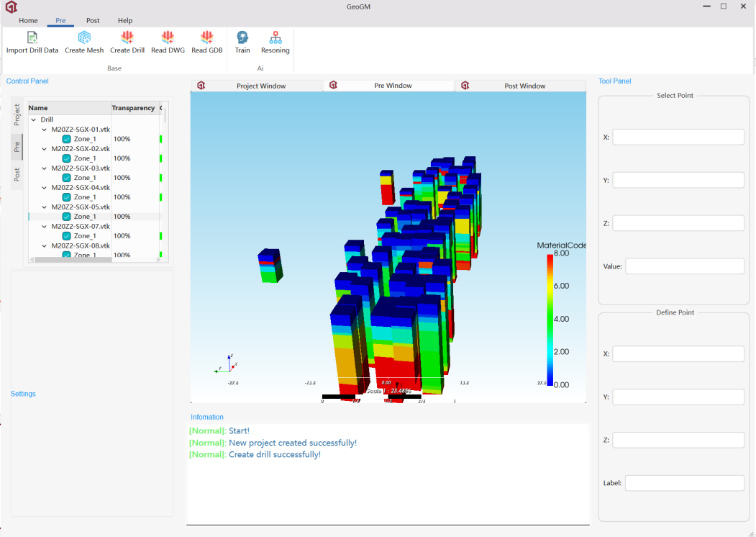This screenshot has width=756, height=537.
Task: Open the Read GDB tool
Action: coord(206,38)
